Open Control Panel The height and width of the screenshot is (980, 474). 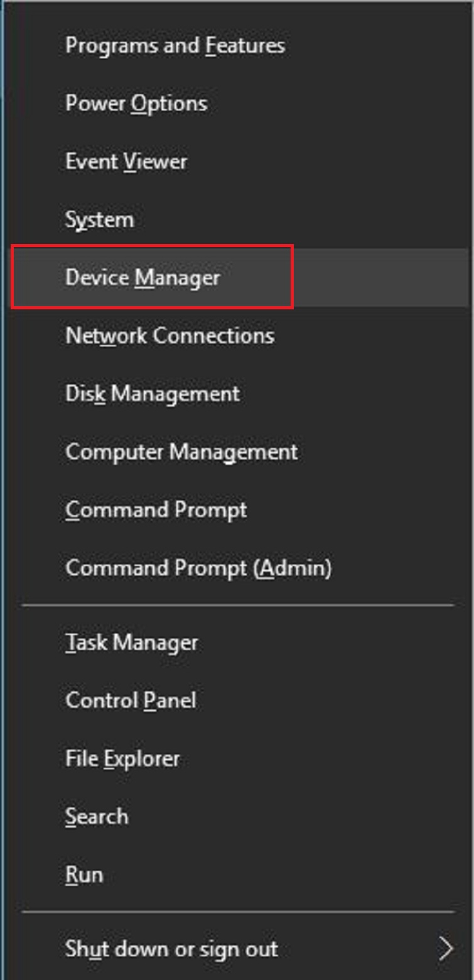[x=131, y=700]
